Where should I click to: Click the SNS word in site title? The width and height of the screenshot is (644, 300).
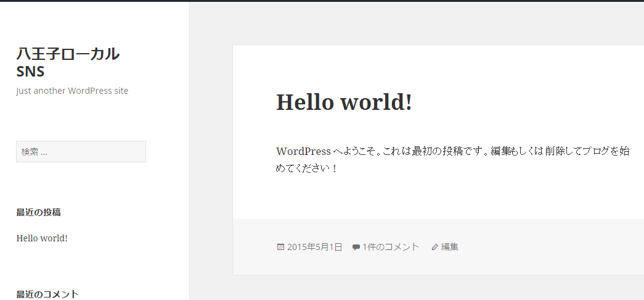(30, 72)
